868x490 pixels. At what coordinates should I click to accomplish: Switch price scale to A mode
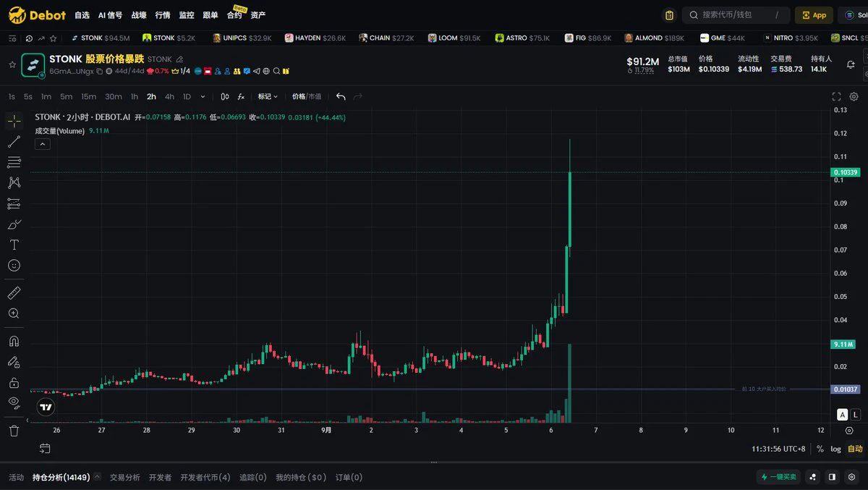click(x=843, y=415)
